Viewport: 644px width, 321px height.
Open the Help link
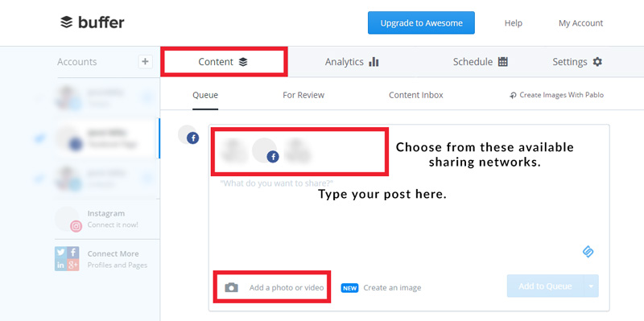(513, 23)
